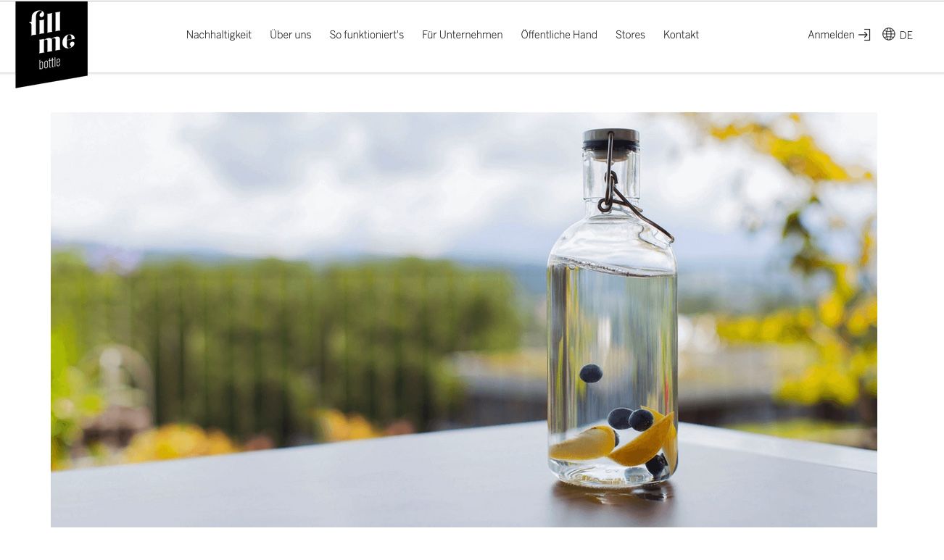Select So funktioniert's in the navigation
The height and width of the screenshot is (560, 944).
[x=367, y=35]
